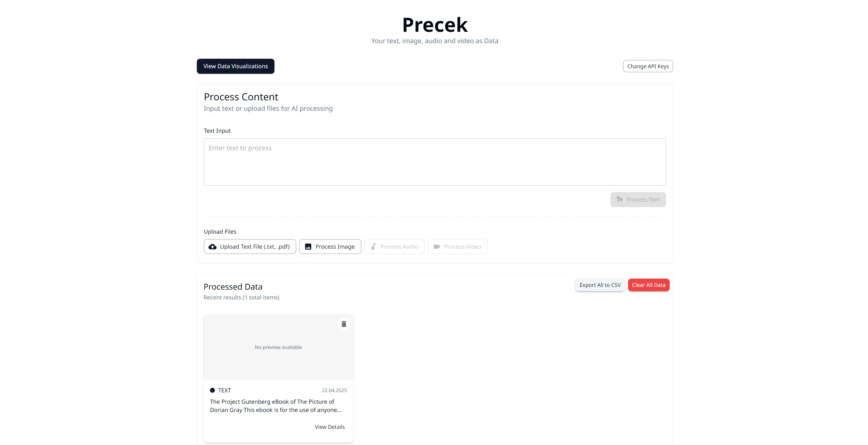Click the image icon beside Process Image
The height and width of the screenshot is (445, 868).
pos(308,247)
